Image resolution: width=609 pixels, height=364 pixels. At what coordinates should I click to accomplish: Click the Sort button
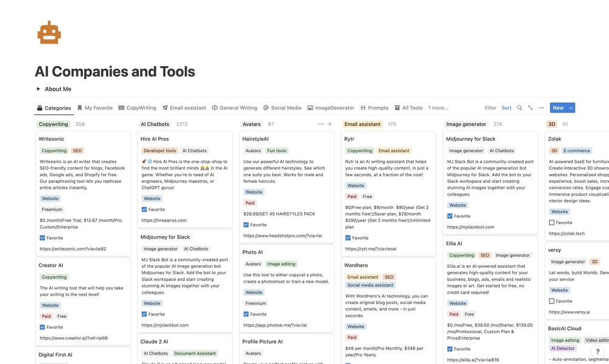(x=506, y=108)
